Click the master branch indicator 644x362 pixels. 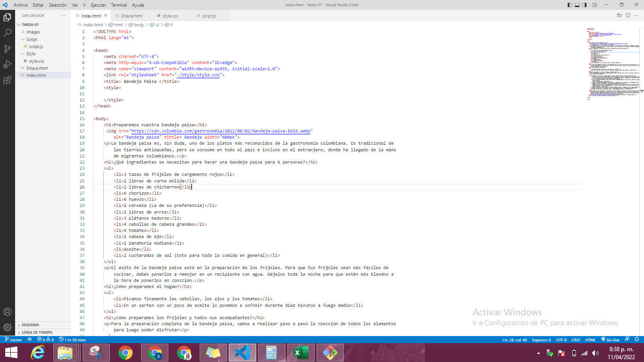pos(14,339)
